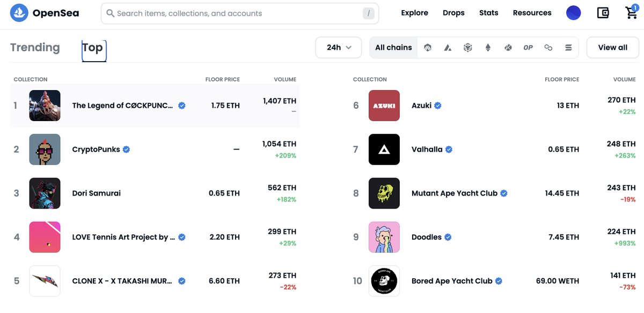
Task: Click the Mutant Ape Yacht Club thumbnail
Action: pyautogui.click(x=384, y=193)
